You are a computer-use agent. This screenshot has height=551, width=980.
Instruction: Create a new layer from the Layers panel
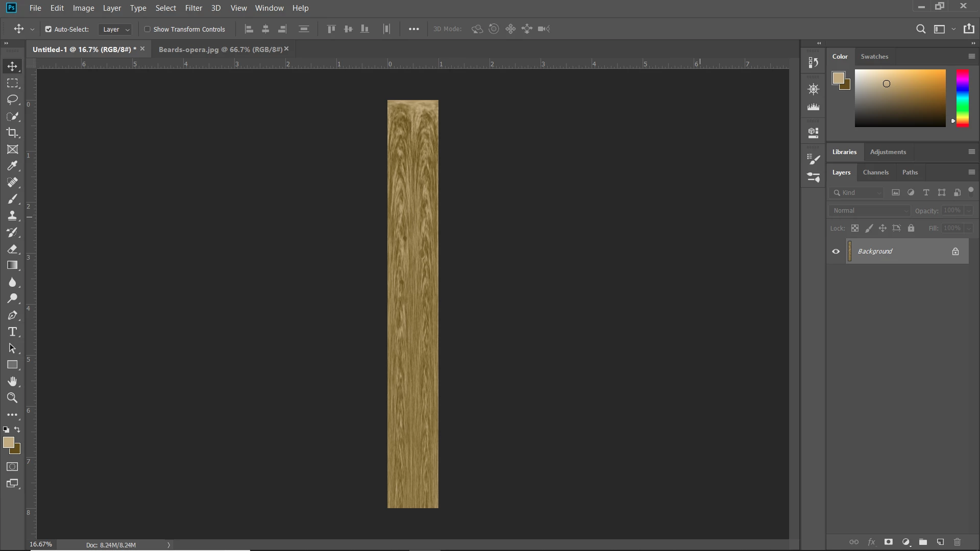940,542
